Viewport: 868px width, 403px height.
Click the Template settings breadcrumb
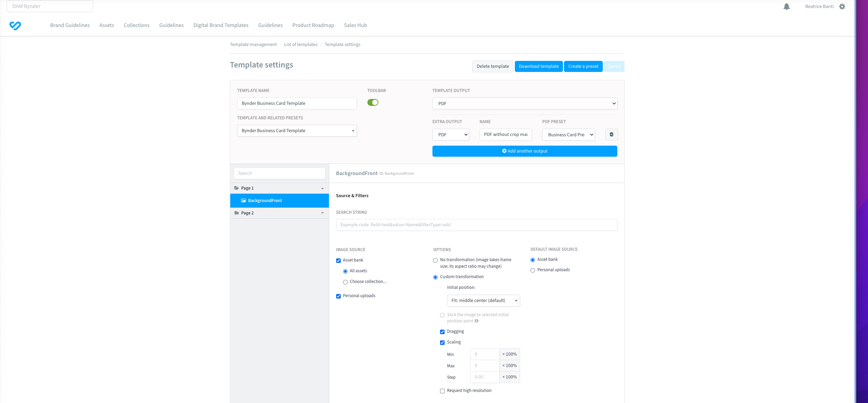[x=342, y=45]
